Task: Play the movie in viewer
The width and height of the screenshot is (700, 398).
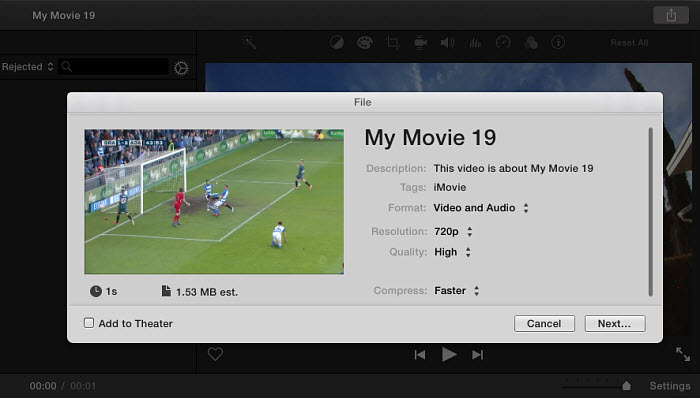Action: pyautogui.click(x=449, y=355)
